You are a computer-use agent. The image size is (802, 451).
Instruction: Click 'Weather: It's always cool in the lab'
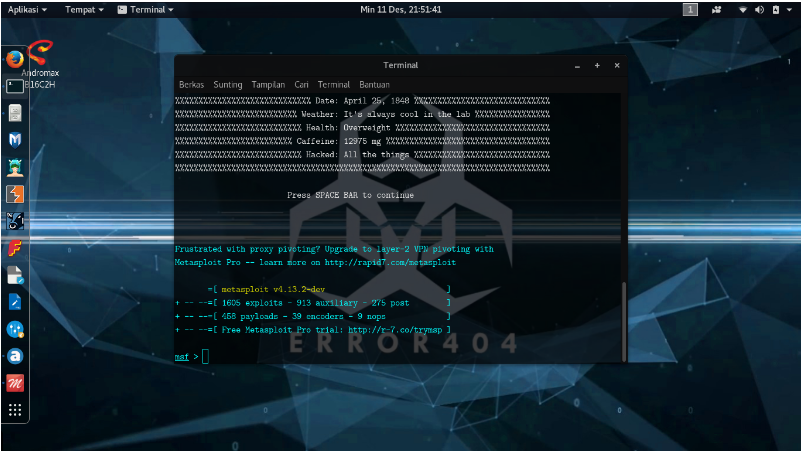coord(386,114)
